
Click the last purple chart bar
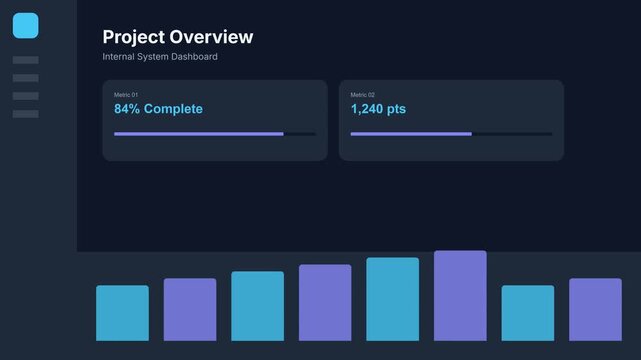[596, 309]
